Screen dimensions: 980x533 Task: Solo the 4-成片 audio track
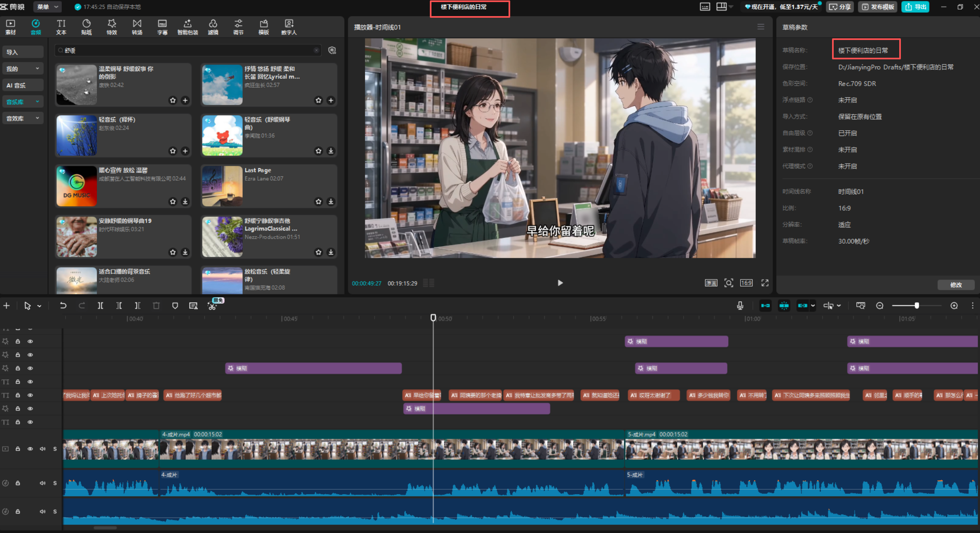click(55, 483)
